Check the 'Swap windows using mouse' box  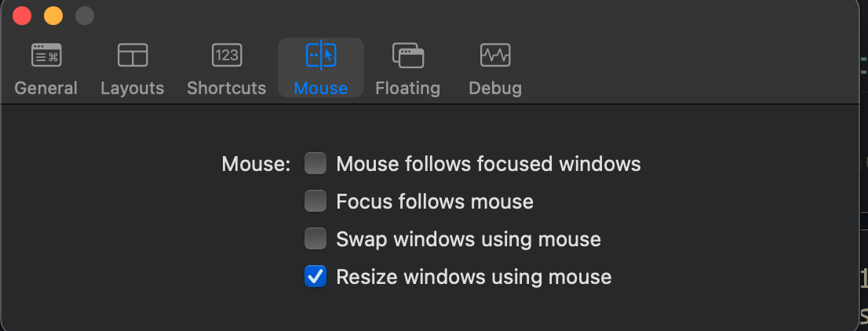[x=315, y=238]
